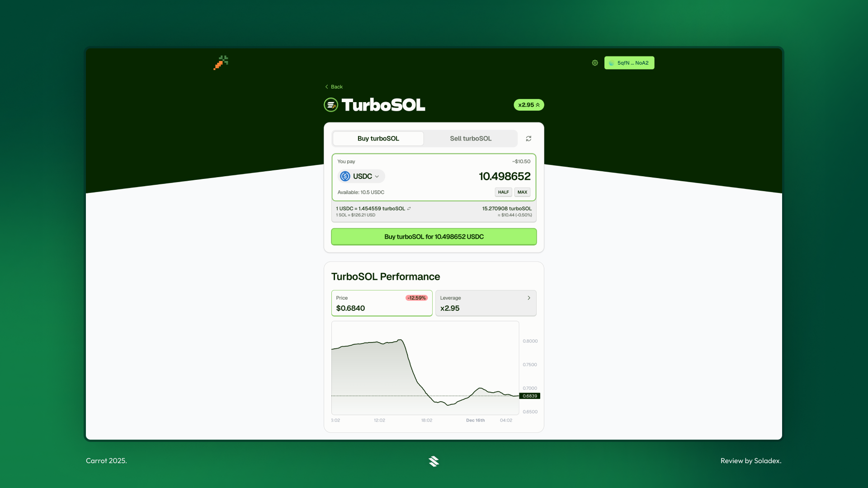This screenshot has width=868, height=488.
Task: Click the refresh icon beside Sell turboSOL
Action: pos(528,139)
